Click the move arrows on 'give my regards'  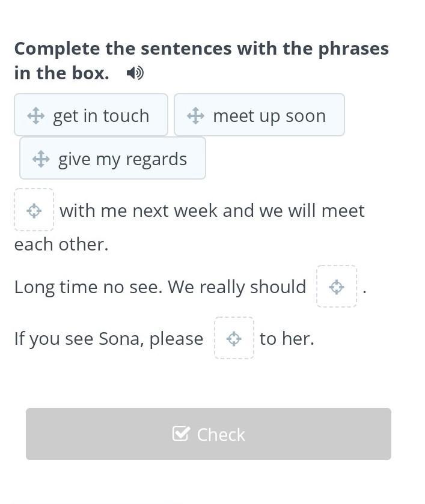coord(41,159)
